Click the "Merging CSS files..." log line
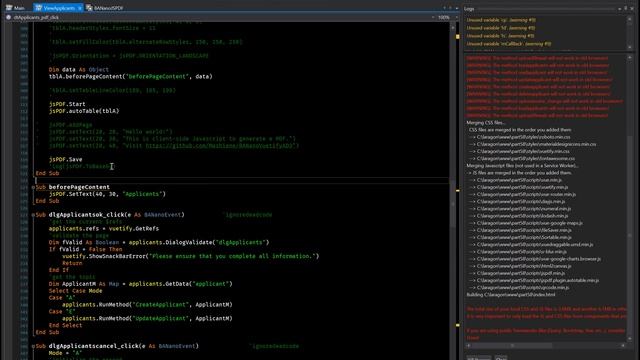 [x=486, y=122]
